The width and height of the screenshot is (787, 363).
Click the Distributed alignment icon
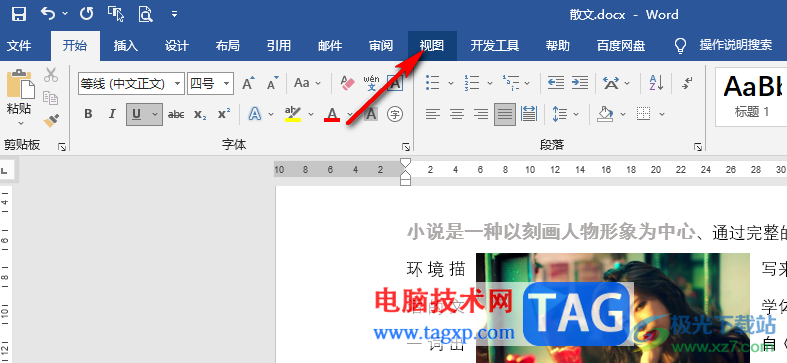[529, 114]
